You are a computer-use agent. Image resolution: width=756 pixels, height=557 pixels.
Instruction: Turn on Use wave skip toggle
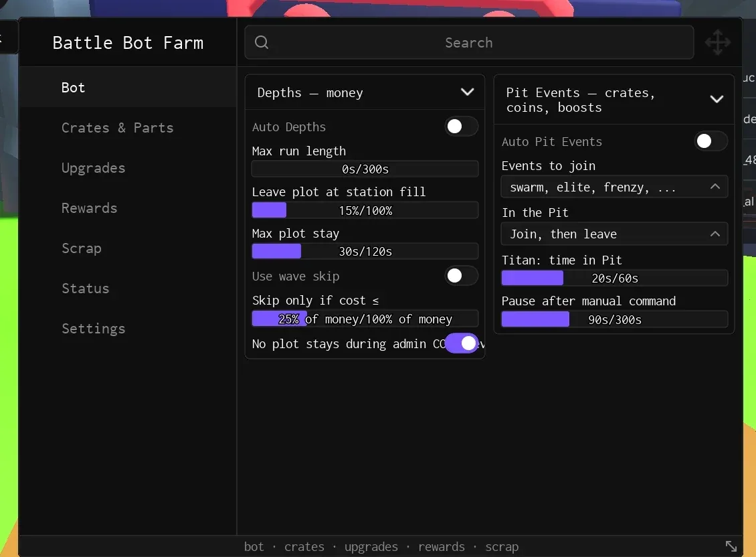click(x=461, y=276)
